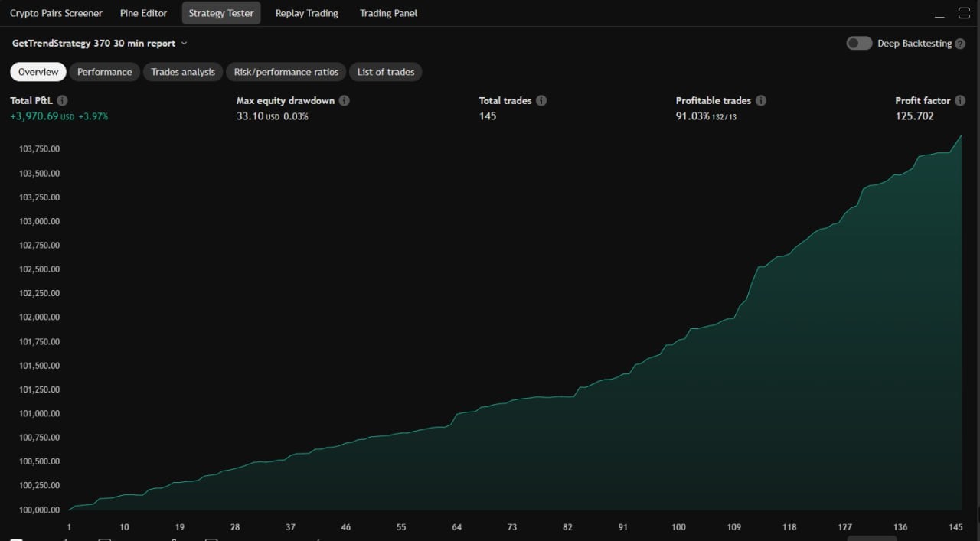Switch to the Pine Editor tab
Screen dimensions: 980x541
[x=143, y=13]
